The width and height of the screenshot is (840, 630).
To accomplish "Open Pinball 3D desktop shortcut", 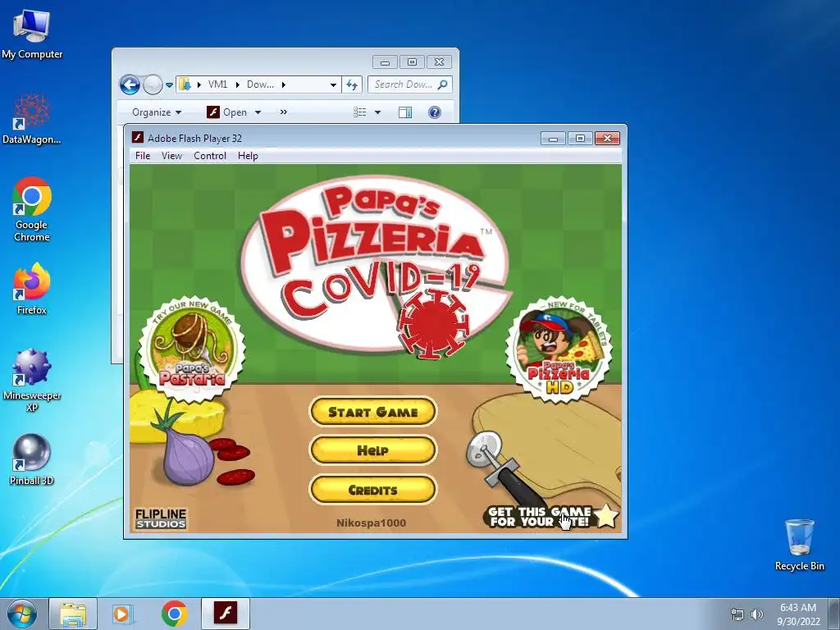I will (x=32, y=459).
